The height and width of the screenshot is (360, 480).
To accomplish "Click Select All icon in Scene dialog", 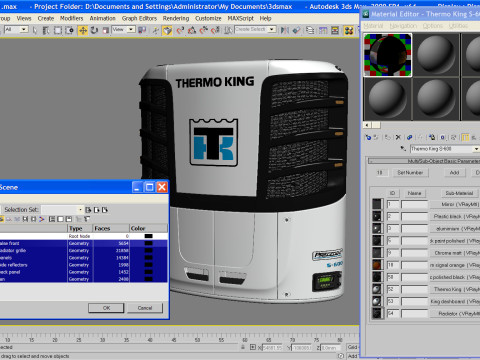I will [52, 219].
